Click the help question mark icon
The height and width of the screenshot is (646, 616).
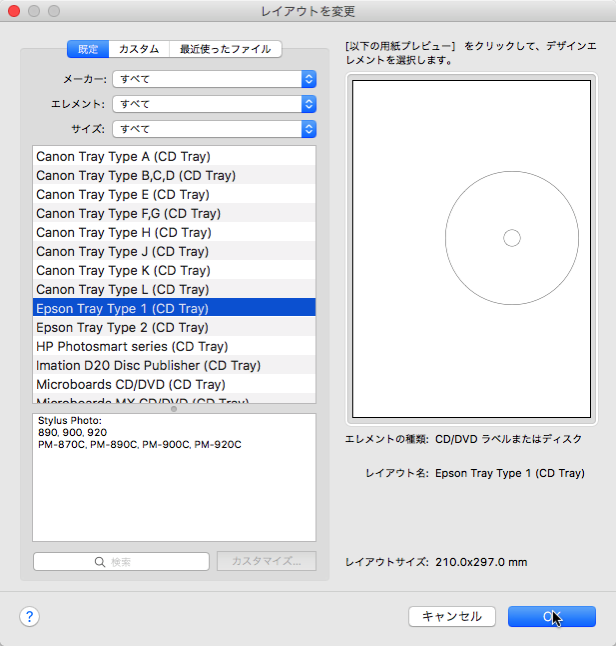[x=29, y=616]
